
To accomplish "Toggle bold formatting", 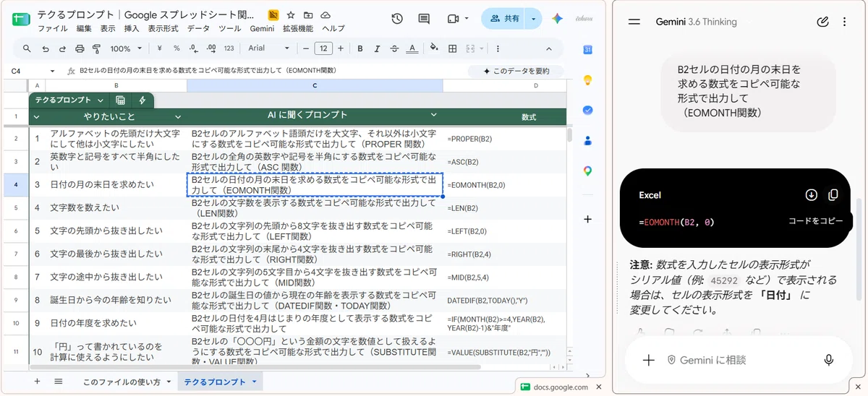I will coord(359,48).
